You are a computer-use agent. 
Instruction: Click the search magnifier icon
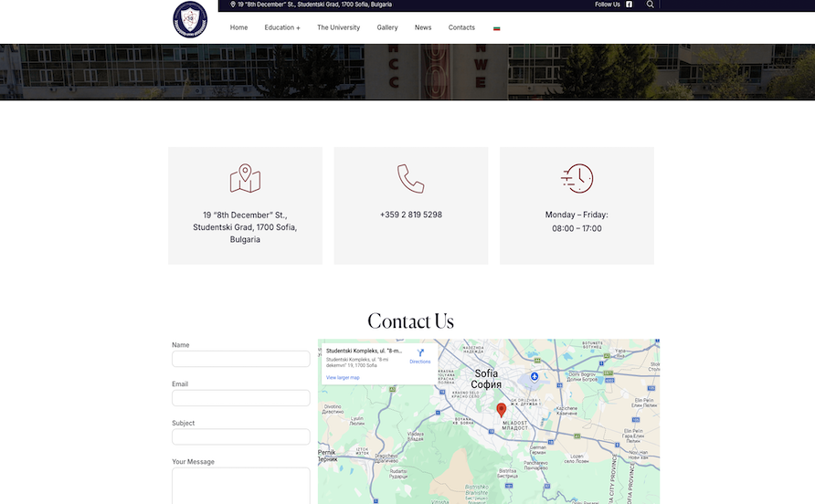point(651,5)
